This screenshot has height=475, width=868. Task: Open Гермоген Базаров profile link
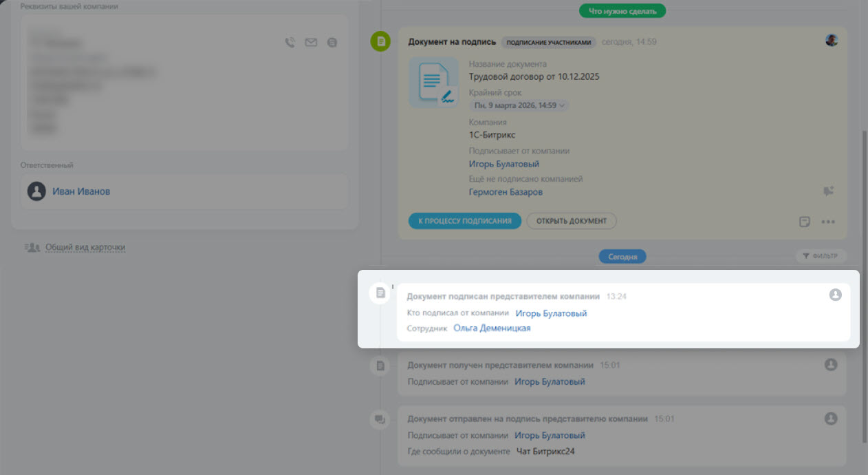(506, 192)
